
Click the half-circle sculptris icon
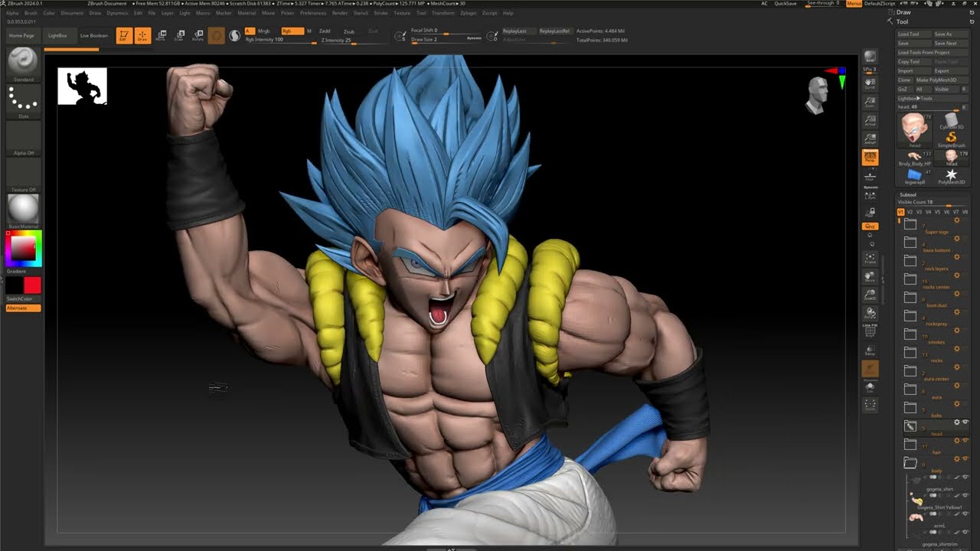click(234, 35)
